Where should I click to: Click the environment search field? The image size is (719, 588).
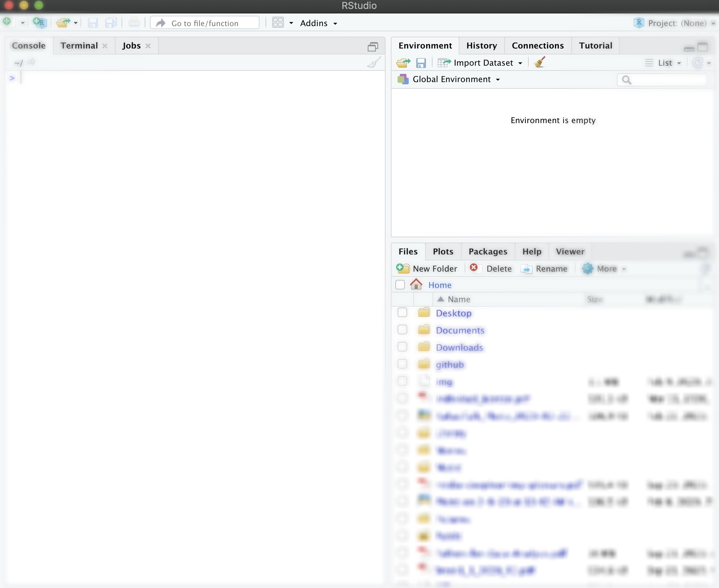662,79
